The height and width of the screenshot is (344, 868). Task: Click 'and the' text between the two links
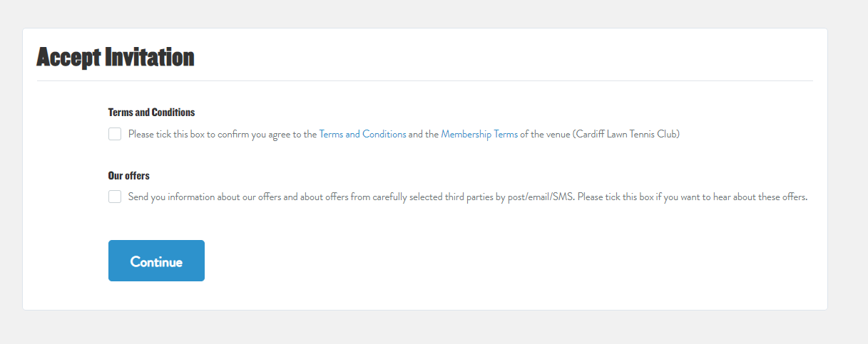tap(423, 134)
